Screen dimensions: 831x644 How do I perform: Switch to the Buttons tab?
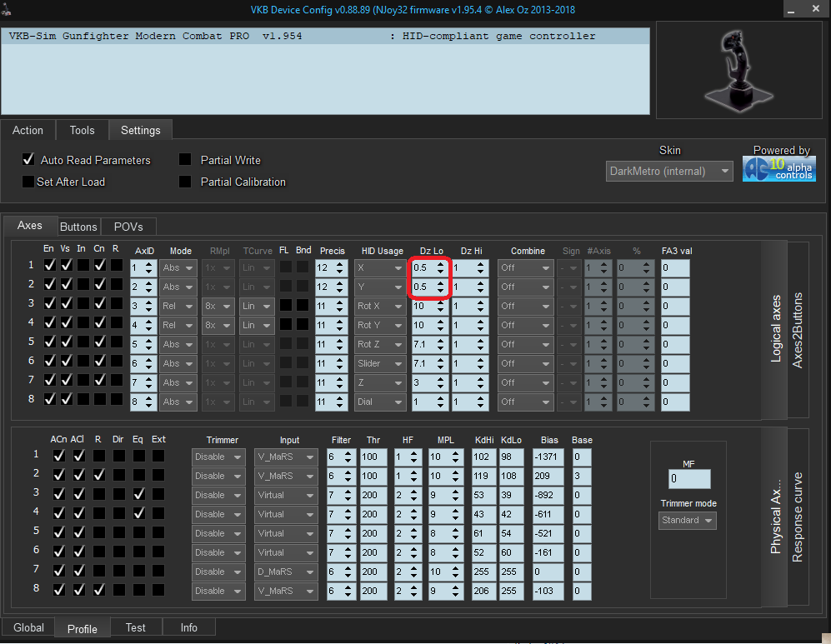pyautogui.click(x=78, y=227)
